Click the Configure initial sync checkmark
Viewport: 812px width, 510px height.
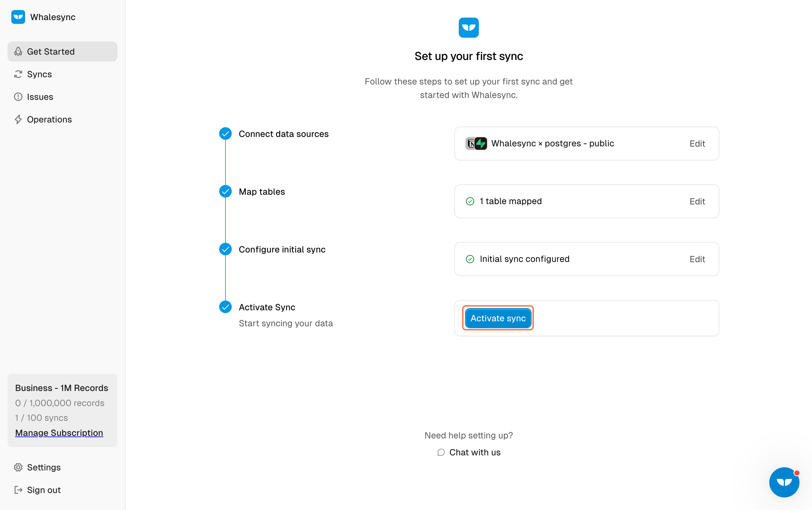225,249
